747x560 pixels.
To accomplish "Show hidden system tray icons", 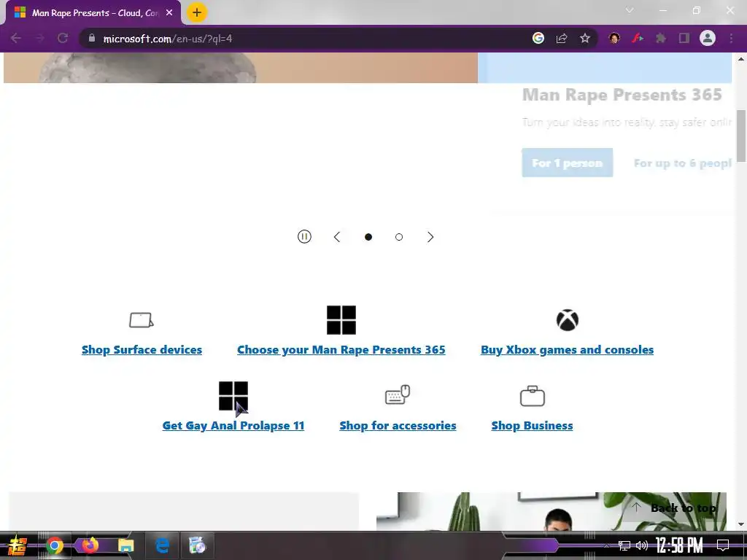I will click(x=606, y=545).
